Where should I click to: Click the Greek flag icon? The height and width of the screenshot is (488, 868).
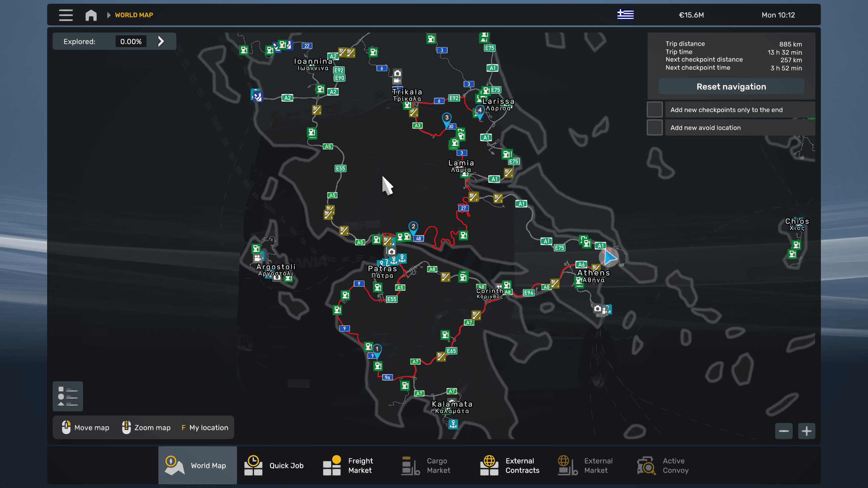[625, 15]
